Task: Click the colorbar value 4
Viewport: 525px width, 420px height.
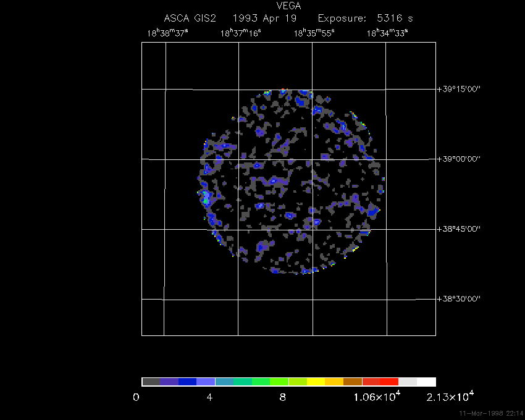Action: pyautogui.click(x=209, y=398)
